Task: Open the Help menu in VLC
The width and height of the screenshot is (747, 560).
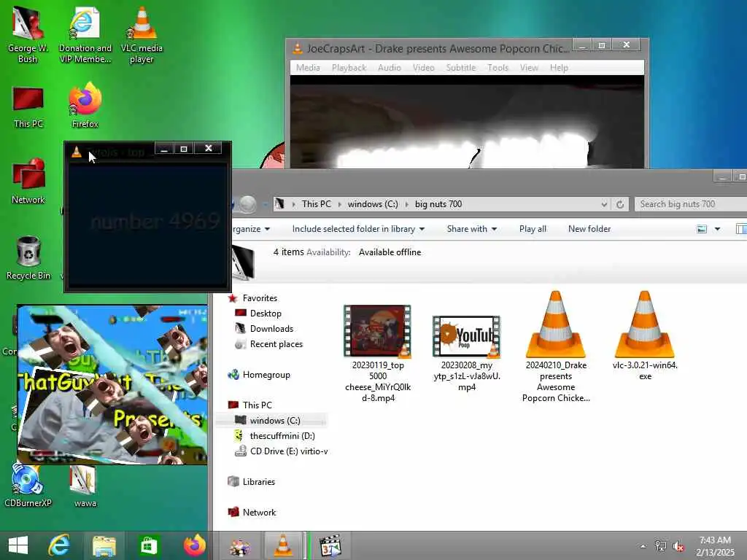Action: (559, 68)
